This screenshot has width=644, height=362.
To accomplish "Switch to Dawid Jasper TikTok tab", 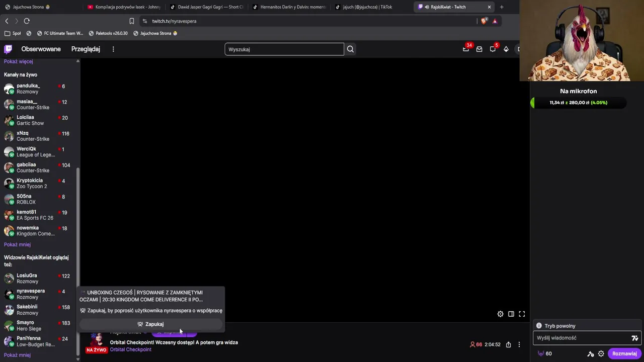I will (x=206, y=7).
